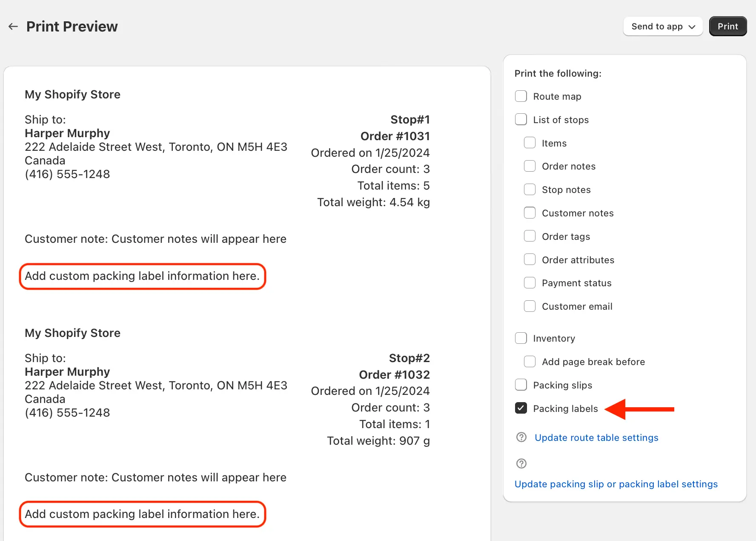Enable the Inventory checkbox
Viewport: 756px width, 541px height.
coord(521,338)
